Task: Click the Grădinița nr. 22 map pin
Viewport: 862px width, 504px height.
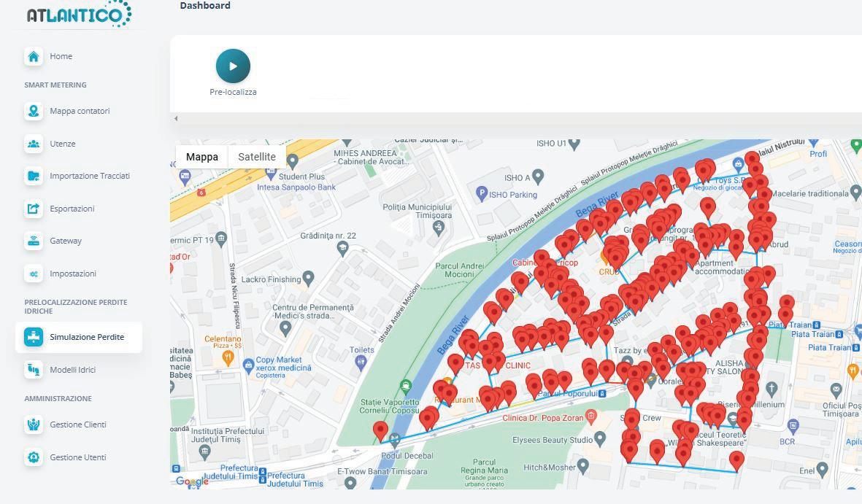Action: tap(342, 249)
